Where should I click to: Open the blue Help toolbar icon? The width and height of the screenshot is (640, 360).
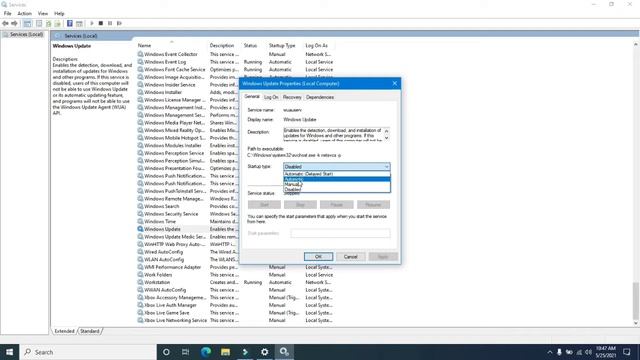click(x=70, y=23)
